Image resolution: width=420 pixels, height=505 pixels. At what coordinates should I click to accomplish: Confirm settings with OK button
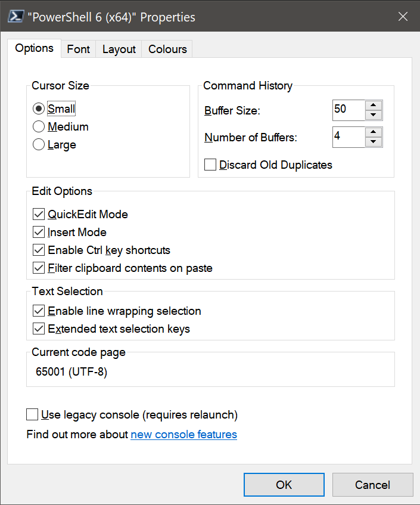[284, 485]
